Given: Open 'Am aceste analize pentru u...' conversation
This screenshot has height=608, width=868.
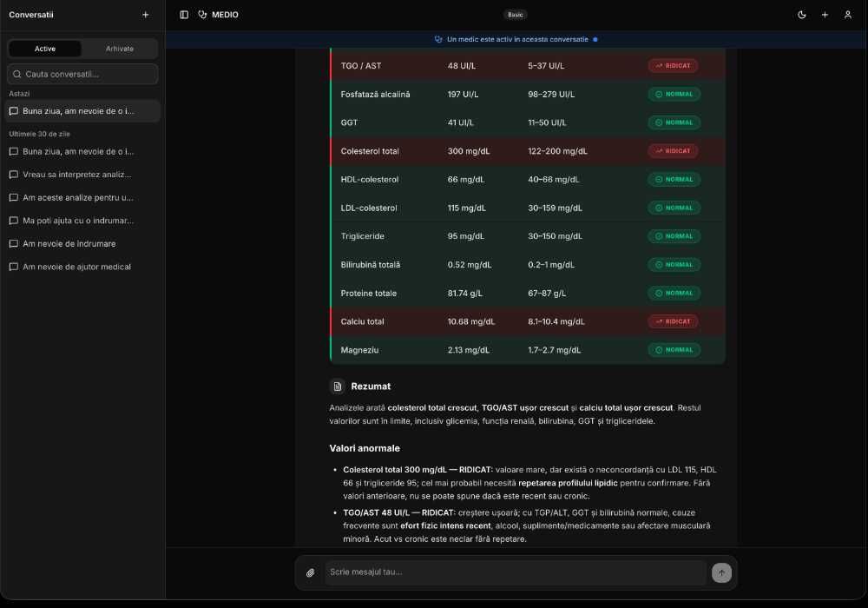Looking at the screenshot, I should pyautogui.click(x=82, y=198).
